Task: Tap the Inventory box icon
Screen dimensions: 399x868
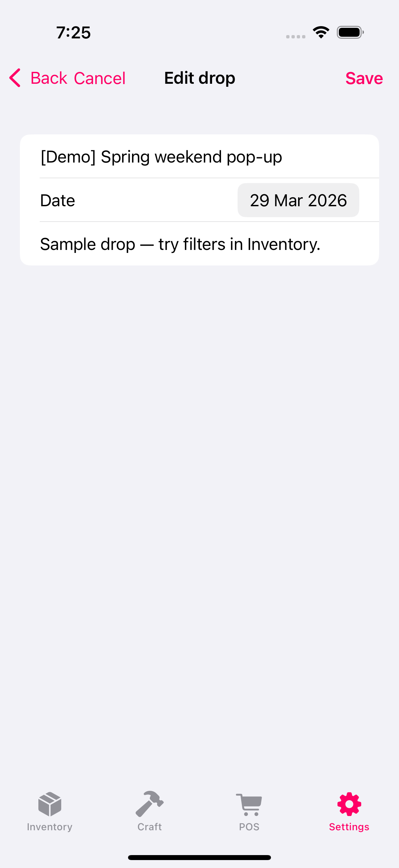Action: pyautogui.click(x=50, y=804)
